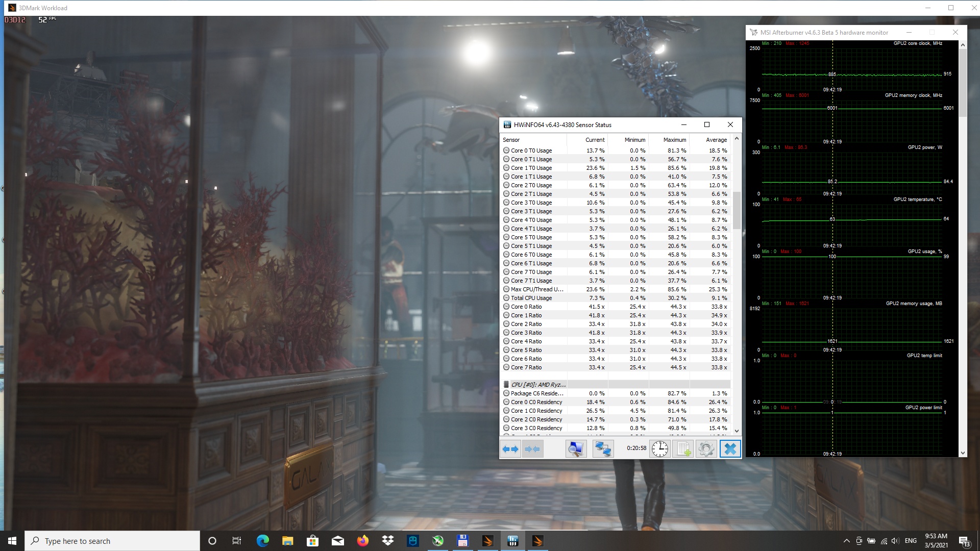Click the GPU2 core clock graph
980x551 pixels.
(851, 66)
